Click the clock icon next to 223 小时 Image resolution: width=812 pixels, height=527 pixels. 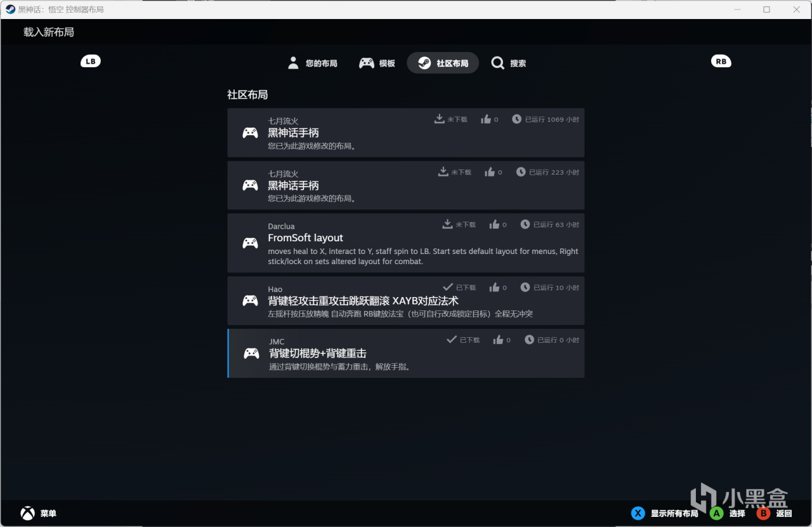pyautogui.click(x=521, y=171)
